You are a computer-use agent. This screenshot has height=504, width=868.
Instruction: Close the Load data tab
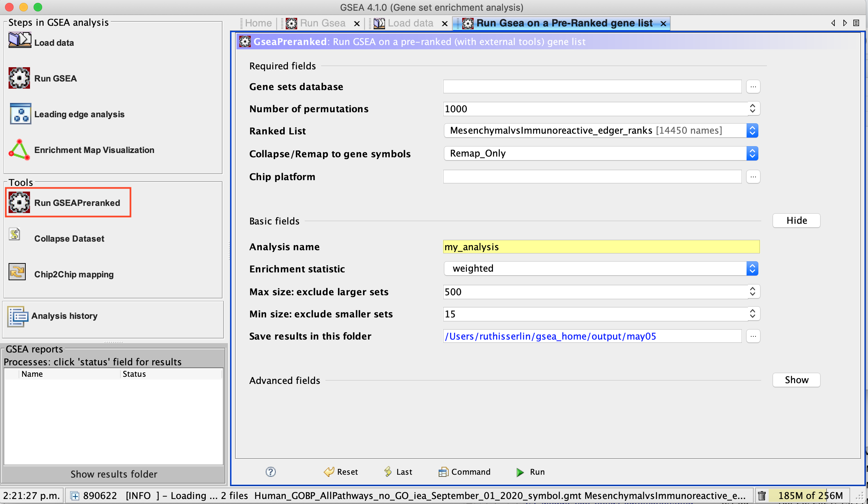pos(445,24)
